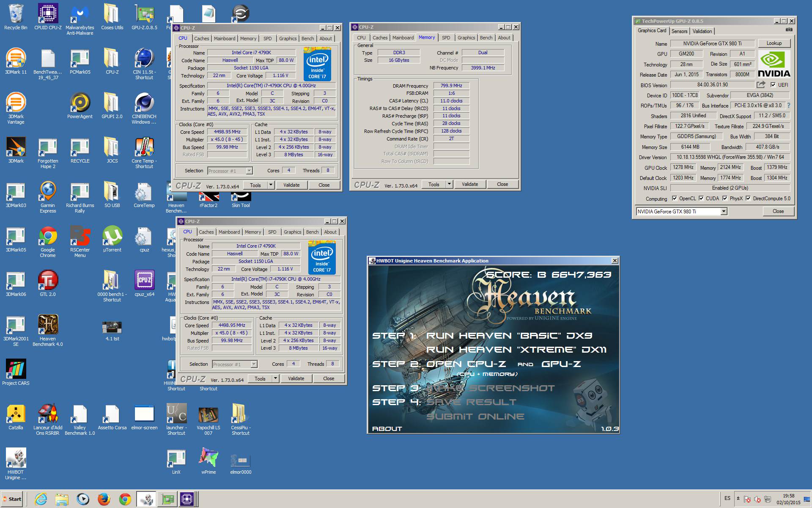Launch Garmin Express icon

tap(48, 197)
